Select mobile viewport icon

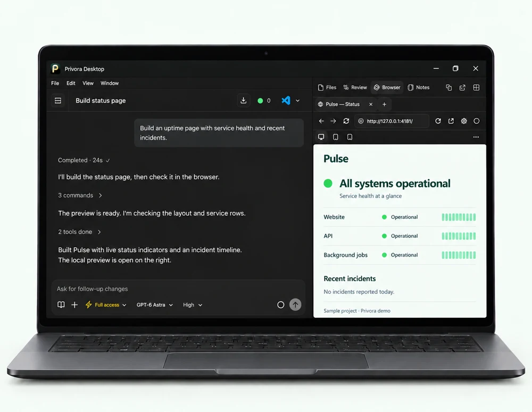(350, 137)
